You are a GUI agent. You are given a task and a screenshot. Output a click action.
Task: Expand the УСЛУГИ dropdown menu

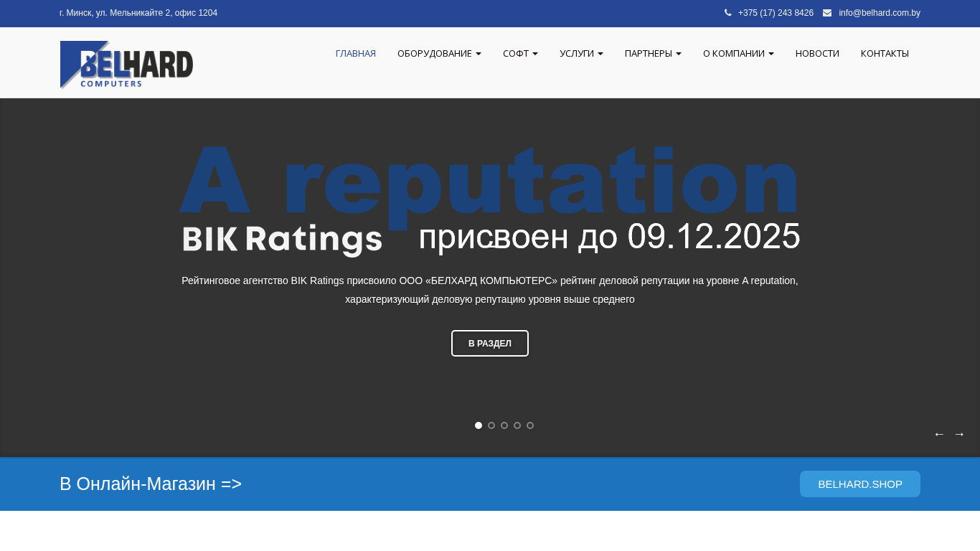[581, 54]
